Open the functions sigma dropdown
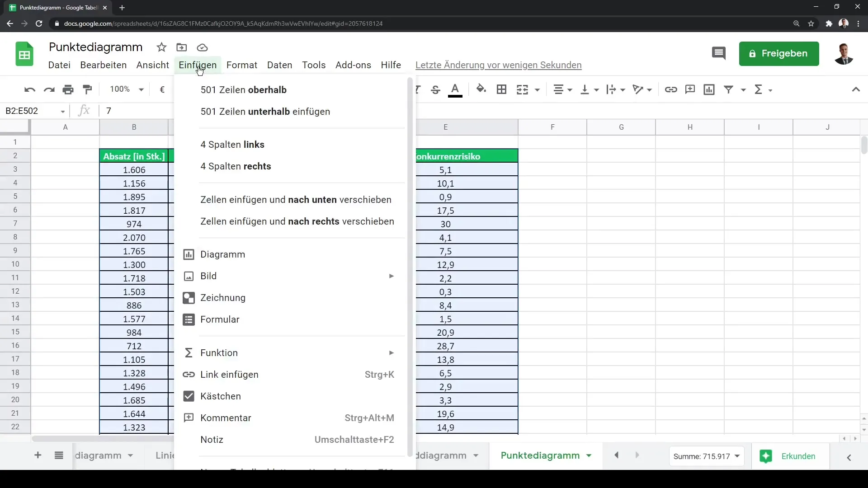Image resolution: width=868 pixels, height=488 pixels. pyautogui.click(x=763, y=89)
